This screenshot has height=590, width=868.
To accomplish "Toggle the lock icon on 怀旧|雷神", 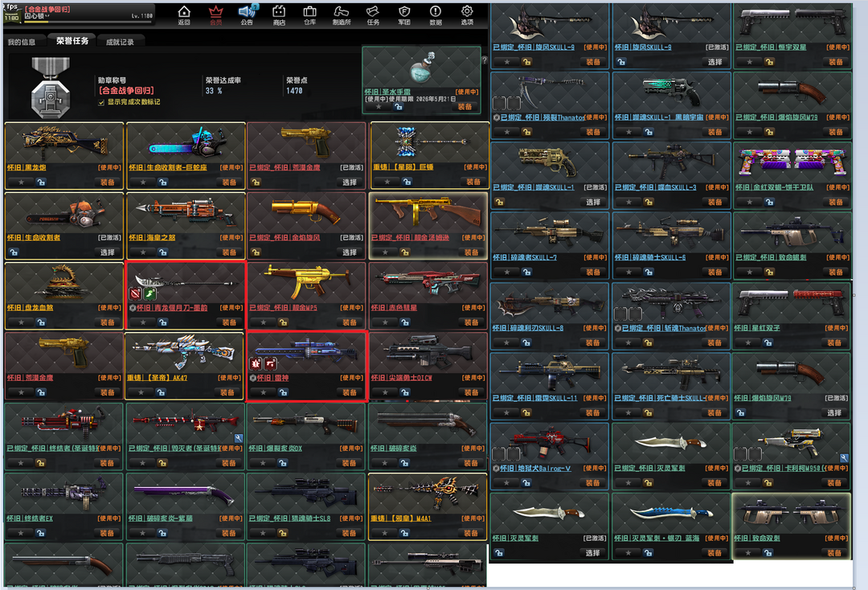I will point(284,392).
